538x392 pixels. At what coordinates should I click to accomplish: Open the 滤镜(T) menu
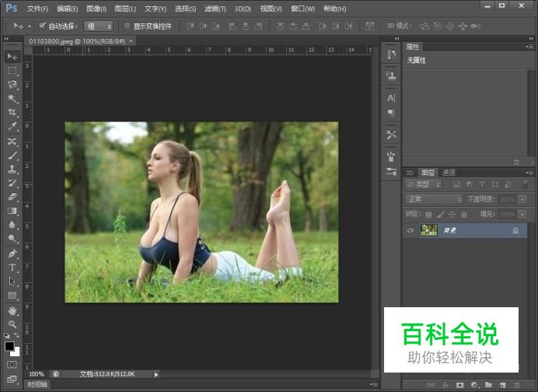[x=215, y=9]
